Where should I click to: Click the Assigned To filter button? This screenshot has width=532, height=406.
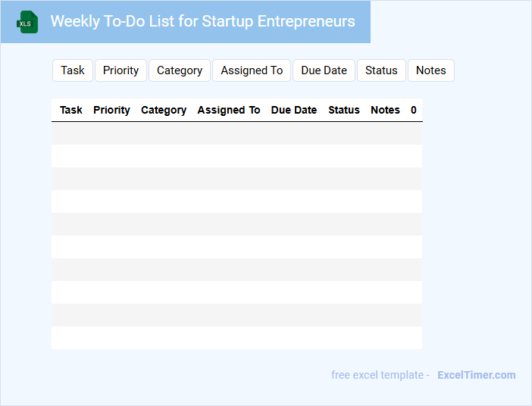252,70
